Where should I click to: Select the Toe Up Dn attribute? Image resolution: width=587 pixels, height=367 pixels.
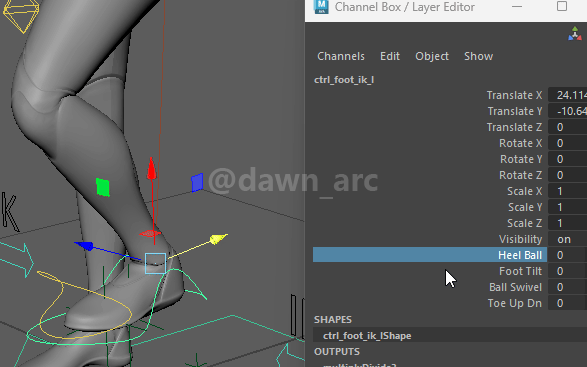[x=514, y=303]
